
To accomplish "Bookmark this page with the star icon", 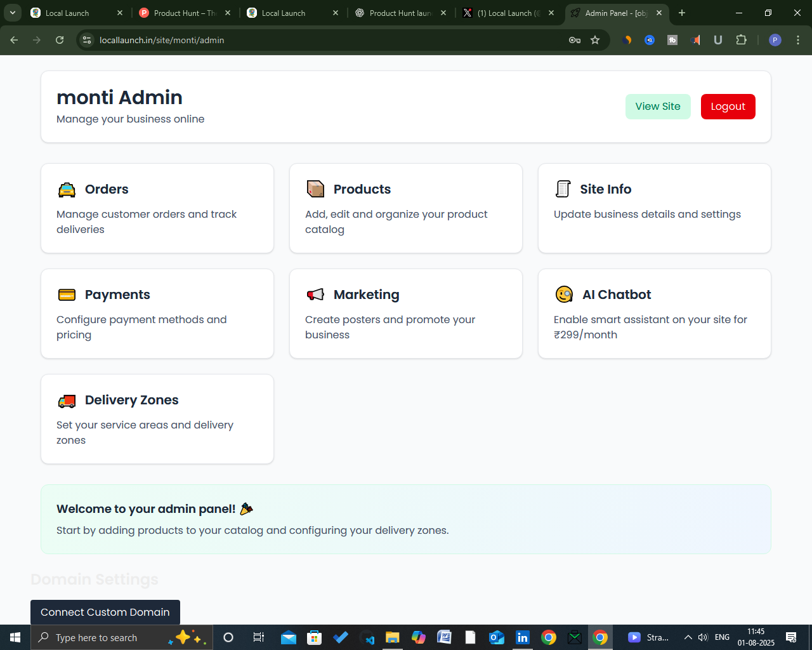I will [x=595, y=40].
